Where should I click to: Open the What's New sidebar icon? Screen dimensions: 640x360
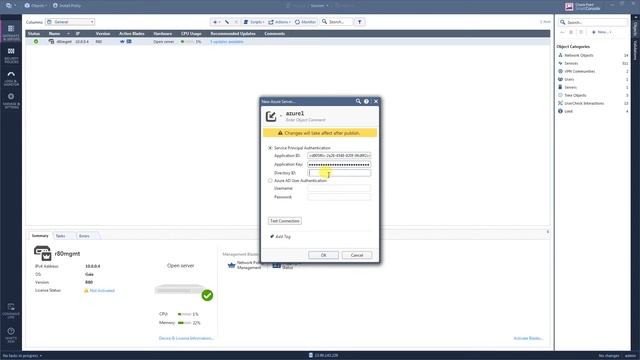(11, 334)
